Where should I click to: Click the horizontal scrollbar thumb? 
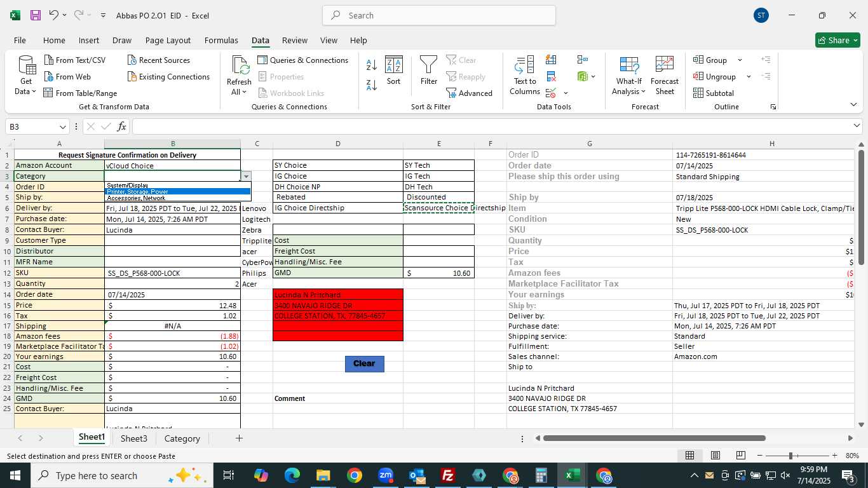click(x=654, y=438)
